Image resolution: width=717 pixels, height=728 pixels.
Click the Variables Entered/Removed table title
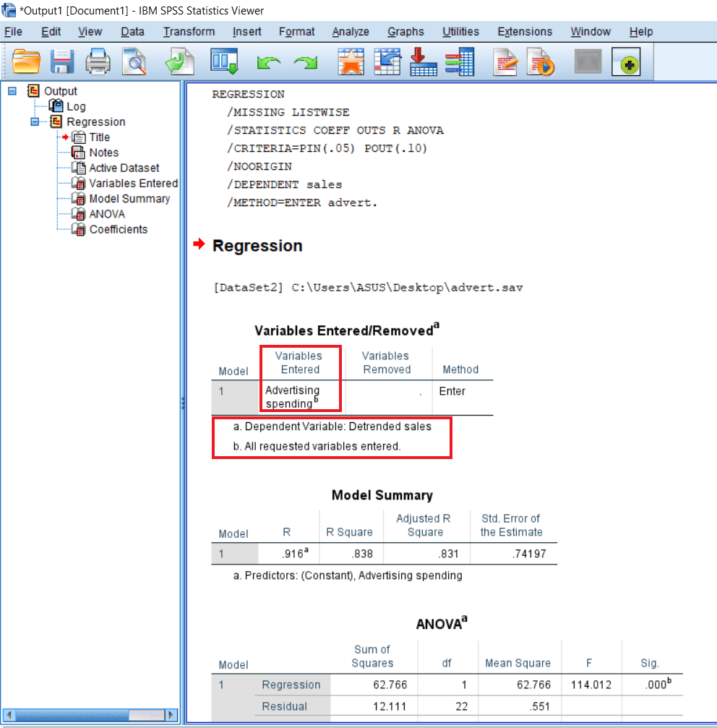coord(347,330)
